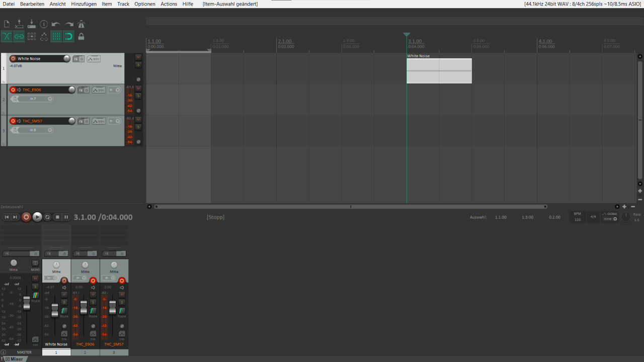Go to project end transport button
The width and height of the screenshot is (644, 362).
[15, 217]
